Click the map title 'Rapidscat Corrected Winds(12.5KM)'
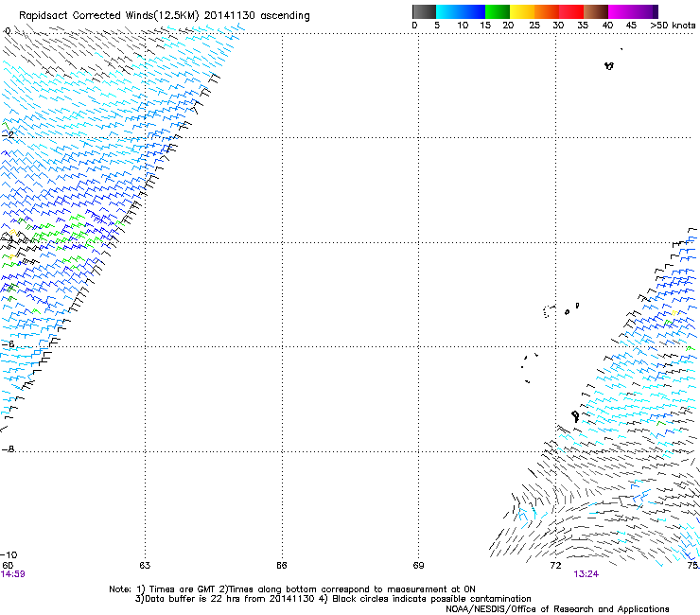Viewport: 700px width, 615px height. point(109,16)
